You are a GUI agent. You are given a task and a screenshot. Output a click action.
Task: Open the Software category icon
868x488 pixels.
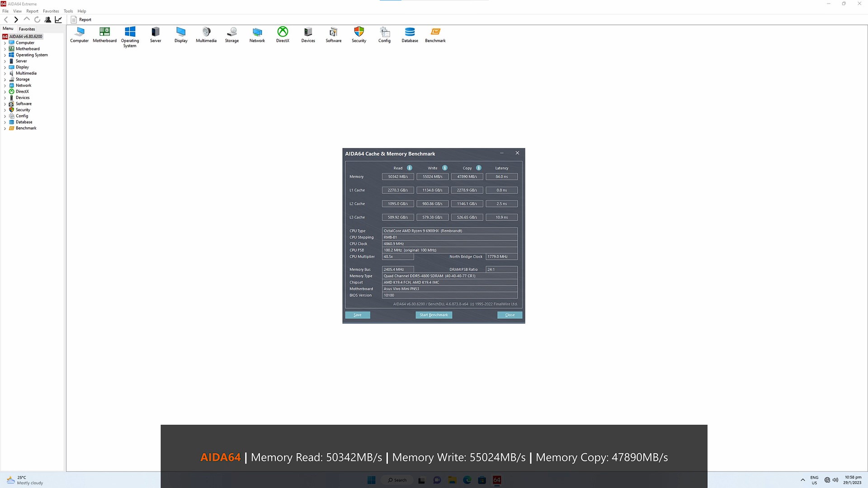tap(334, 35)
